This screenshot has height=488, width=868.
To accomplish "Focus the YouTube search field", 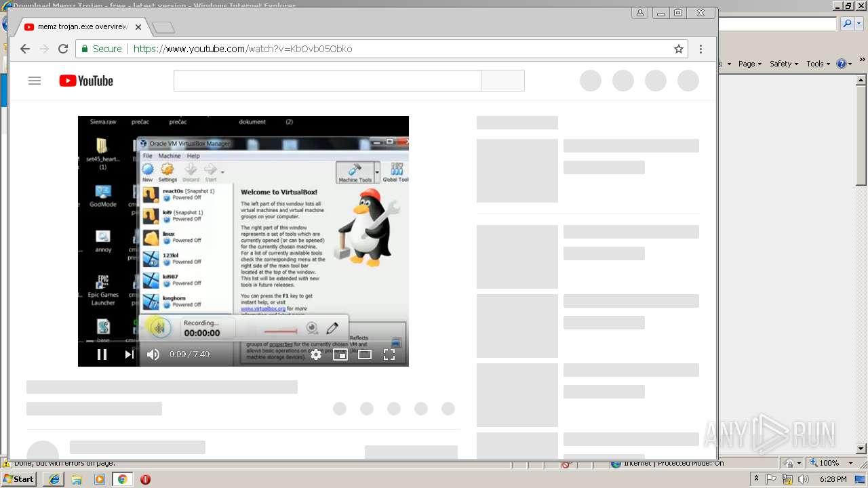I will tap(327, 81).
